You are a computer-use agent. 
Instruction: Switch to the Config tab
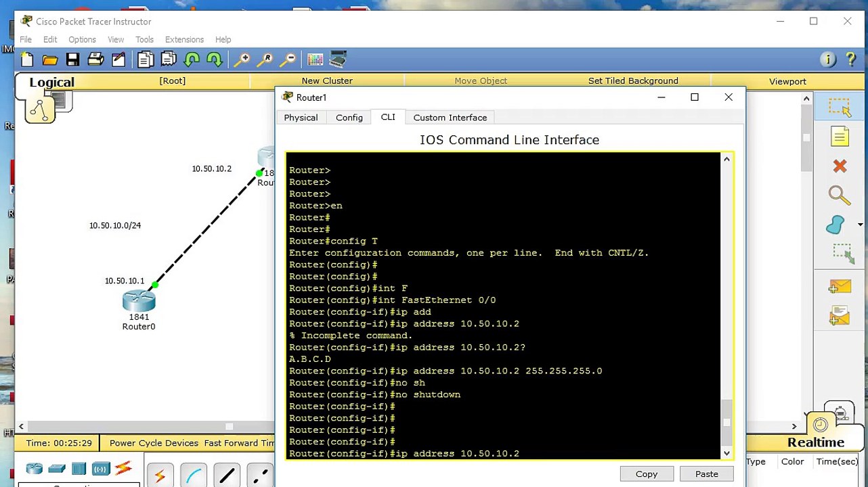tap(349, 117)
